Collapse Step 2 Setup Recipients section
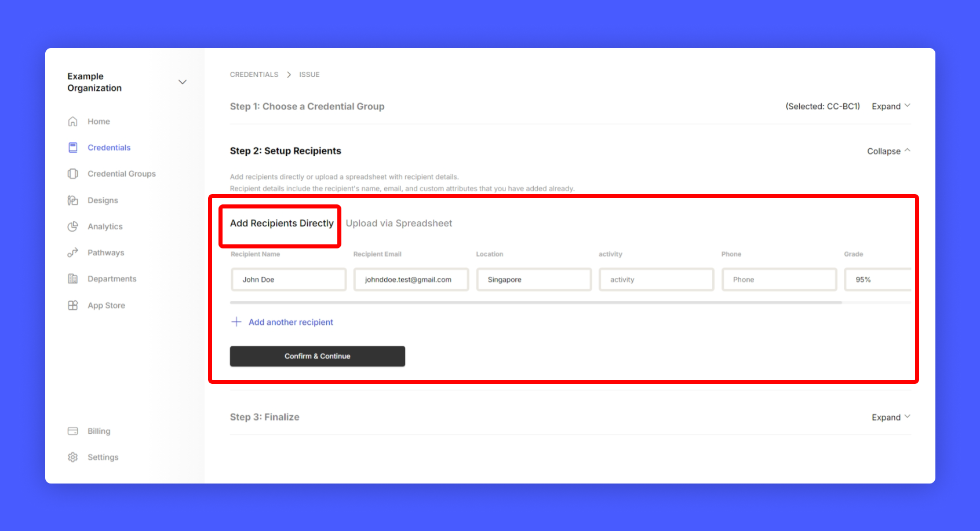The width and height of the screenshot is (980, 531). (888, 151)
